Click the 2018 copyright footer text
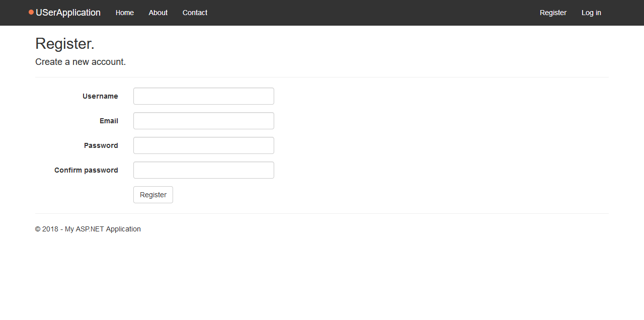Screen dimensions: 644x320 46,229
